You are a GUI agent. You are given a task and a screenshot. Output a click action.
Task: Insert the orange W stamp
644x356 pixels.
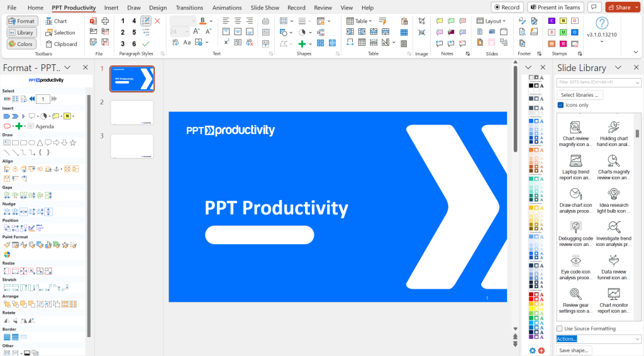(x=552, y=43)
